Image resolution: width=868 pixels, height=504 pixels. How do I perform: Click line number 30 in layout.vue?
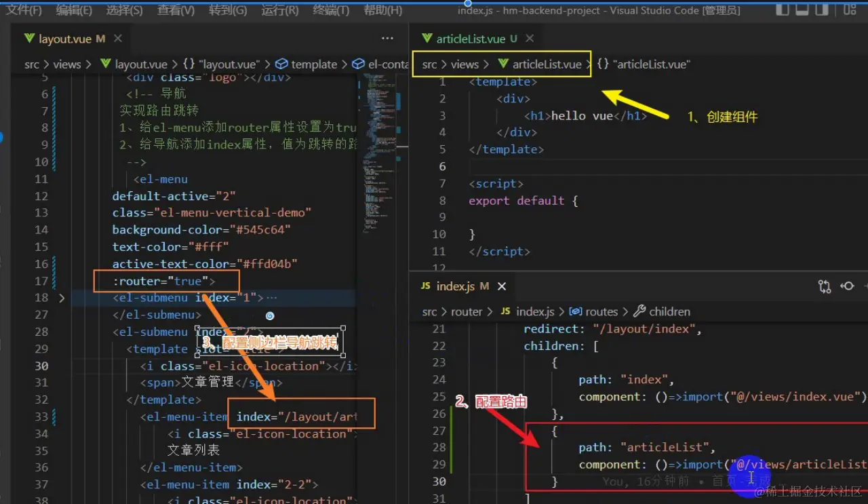(41, 366)
